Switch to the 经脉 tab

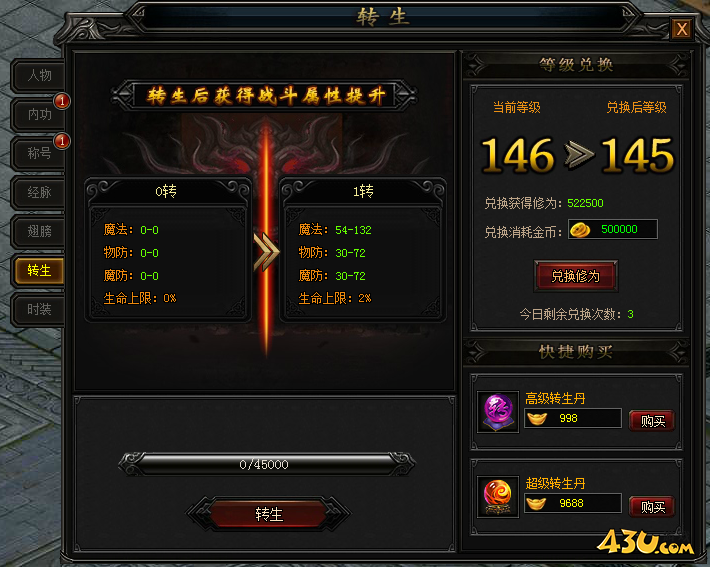[39, 192]
